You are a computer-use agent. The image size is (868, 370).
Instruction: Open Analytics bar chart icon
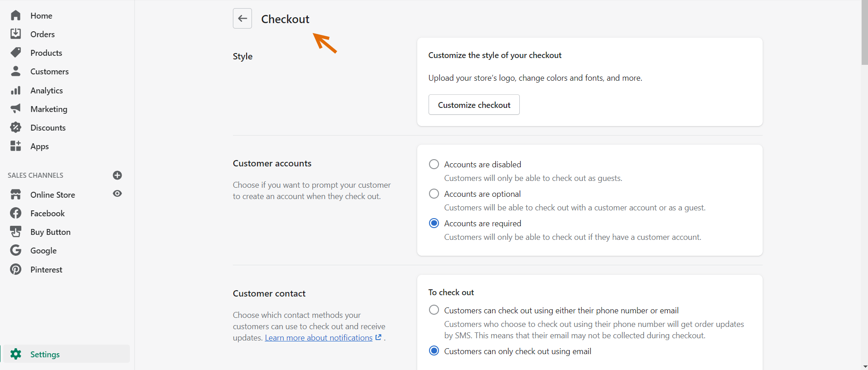tap(16, 90)
